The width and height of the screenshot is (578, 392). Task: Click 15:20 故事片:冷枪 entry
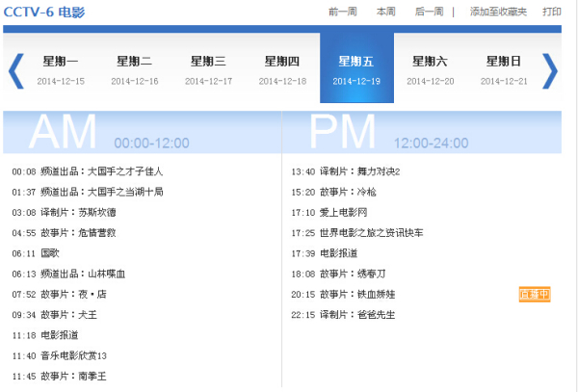coord(333,192)
